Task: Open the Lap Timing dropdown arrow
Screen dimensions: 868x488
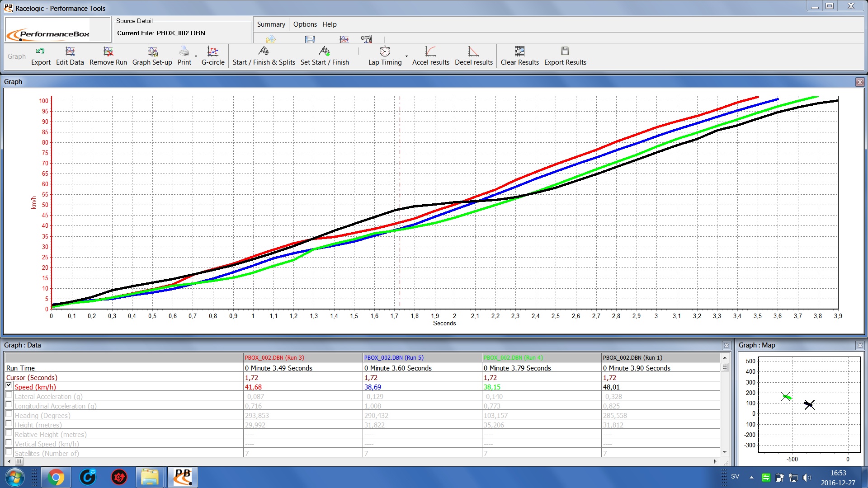Action: click(406, 56)
